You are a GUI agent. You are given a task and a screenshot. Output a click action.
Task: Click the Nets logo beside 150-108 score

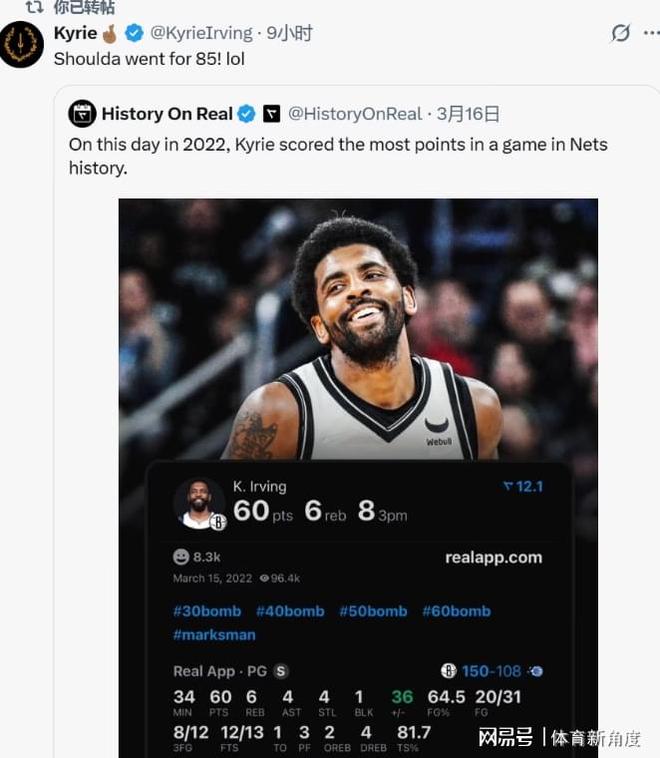point(448,671)
